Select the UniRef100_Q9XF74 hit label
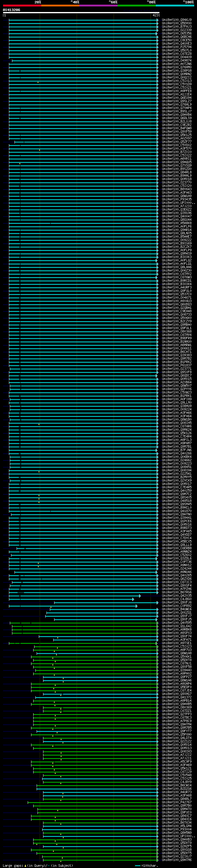The width and height of the screenshot is (197, 868). pos(177,636)
